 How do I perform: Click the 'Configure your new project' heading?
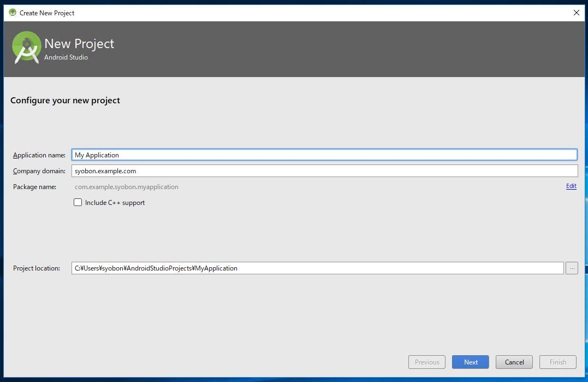coord(66,101)
